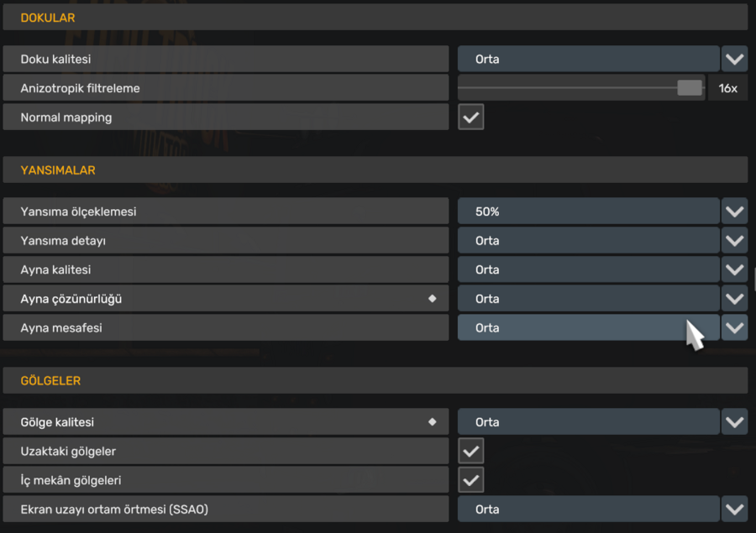The height and width of the screenshot is (533, 756).
Task: Disable the Normal mapping checkbox
Action: [x=471, y=118]
